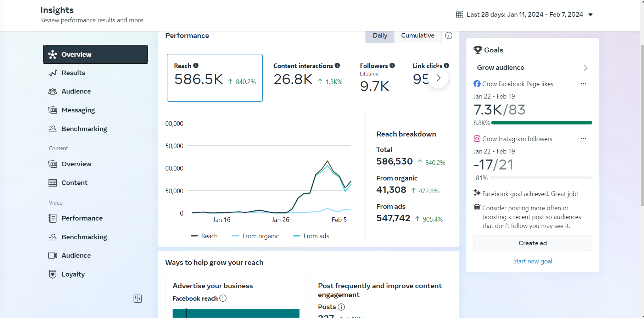
Task: Click the info icon beside Facebook reach
Action: 223,298
